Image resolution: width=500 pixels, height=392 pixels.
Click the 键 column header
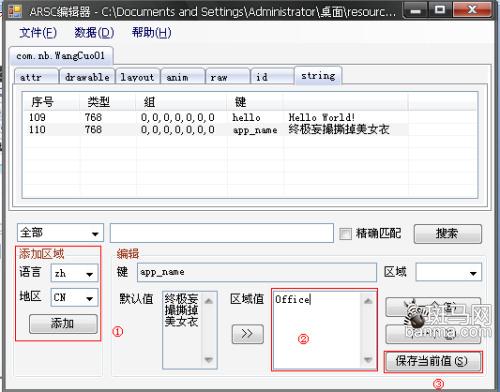(255, 102)
